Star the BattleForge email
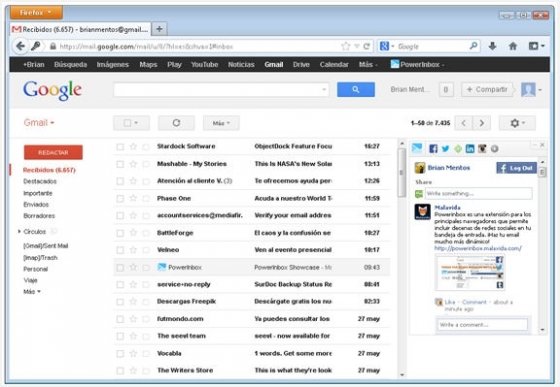Screen dimensions: 560x387 pyautogui.click(x=133, y=233)
